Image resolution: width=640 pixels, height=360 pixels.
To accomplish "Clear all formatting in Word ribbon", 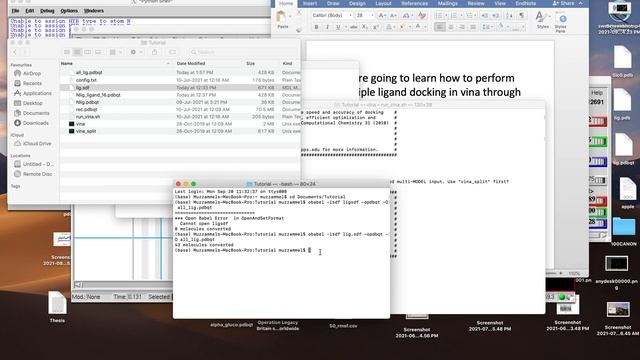I will click(x=422, y=16).
